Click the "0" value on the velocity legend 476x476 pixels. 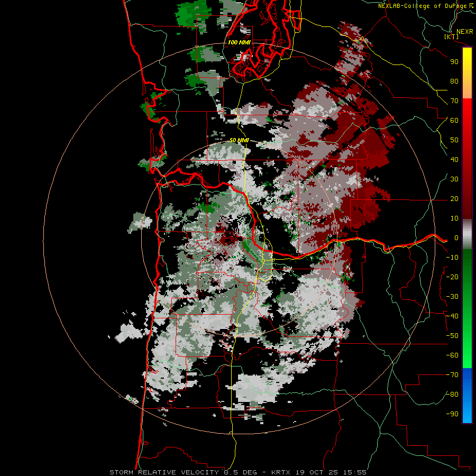click(x=456, y=238)
